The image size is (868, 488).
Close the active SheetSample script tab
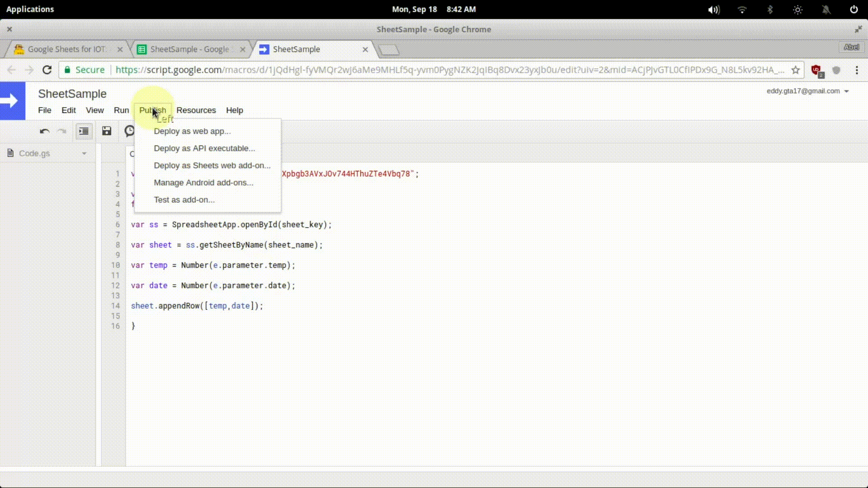pyautogui.click(x=365, y=49)
